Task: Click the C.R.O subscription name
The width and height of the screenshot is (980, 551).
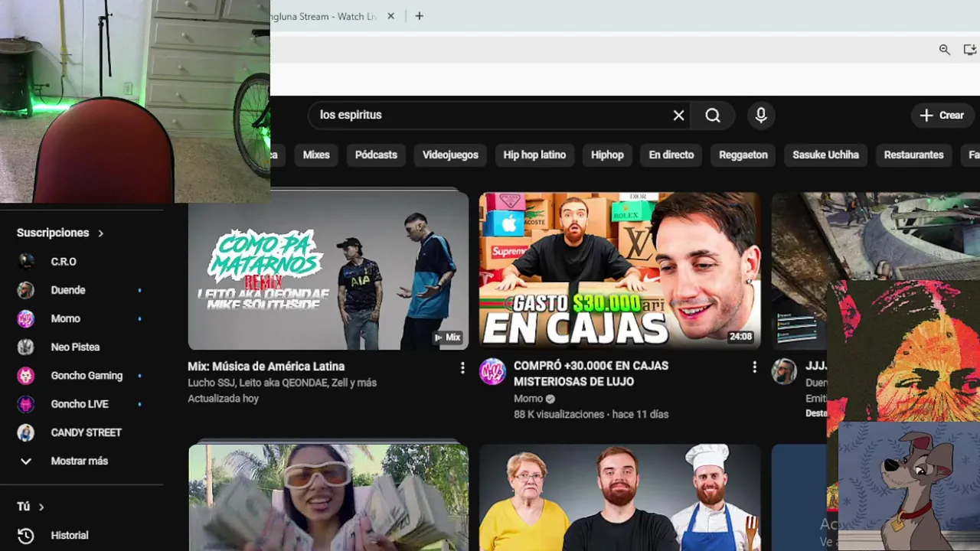Action: coord(64,262)
